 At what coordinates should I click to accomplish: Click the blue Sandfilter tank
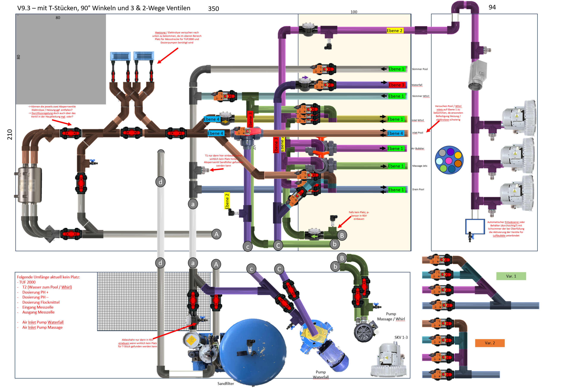coord(253,352)
